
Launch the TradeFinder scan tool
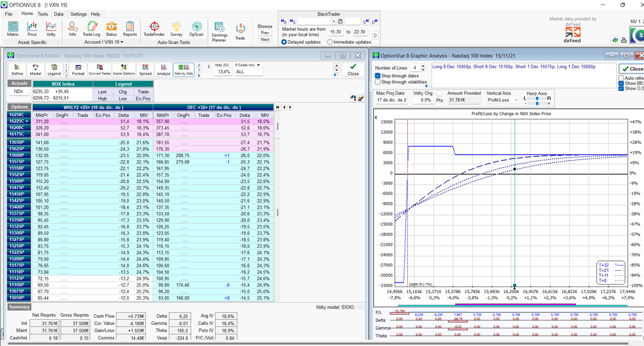(154, 29)
